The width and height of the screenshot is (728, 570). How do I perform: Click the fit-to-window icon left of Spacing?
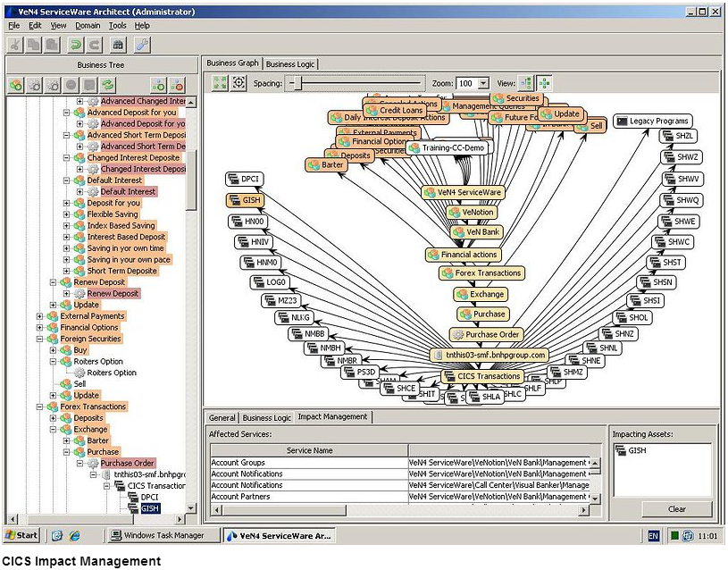point(220,83)
